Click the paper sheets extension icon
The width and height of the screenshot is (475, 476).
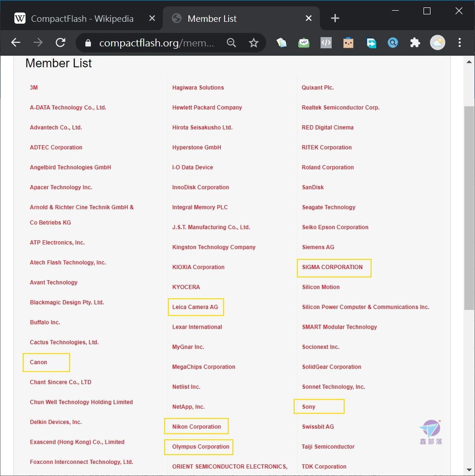tap(281, 43)
